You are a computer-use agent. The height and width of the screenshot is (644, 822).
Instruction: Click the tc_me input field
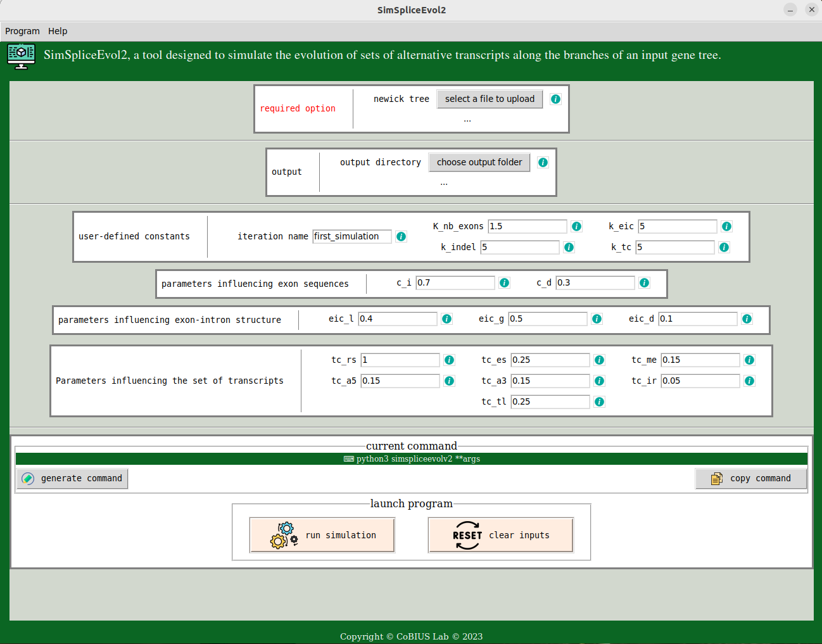coord(700,360)
